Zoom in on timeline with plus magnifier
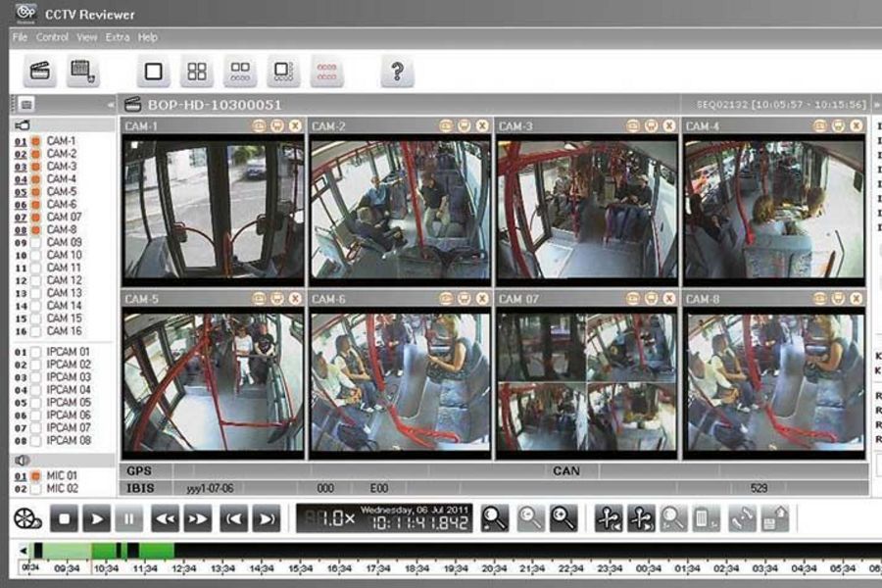882x588 pixels. pos(563,518)
